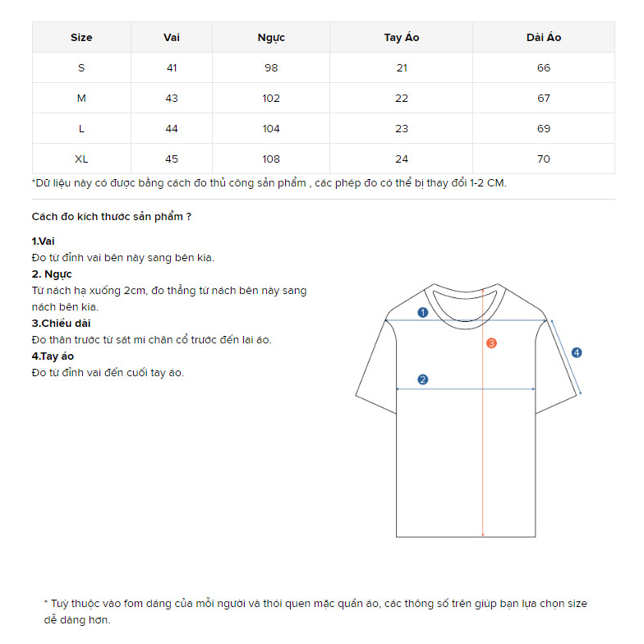
Task: Click the L size row label
Action: coord(81,128)
